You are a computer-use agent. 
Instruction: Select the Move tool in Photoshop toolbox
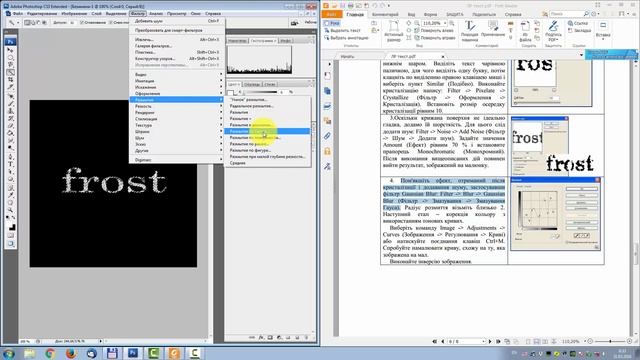(11, 50)
